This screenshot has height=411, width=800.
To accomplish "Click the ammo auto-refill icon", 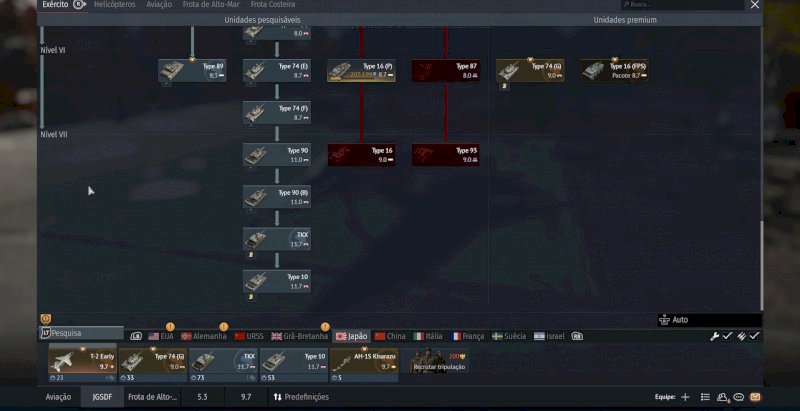I will 741,337.
